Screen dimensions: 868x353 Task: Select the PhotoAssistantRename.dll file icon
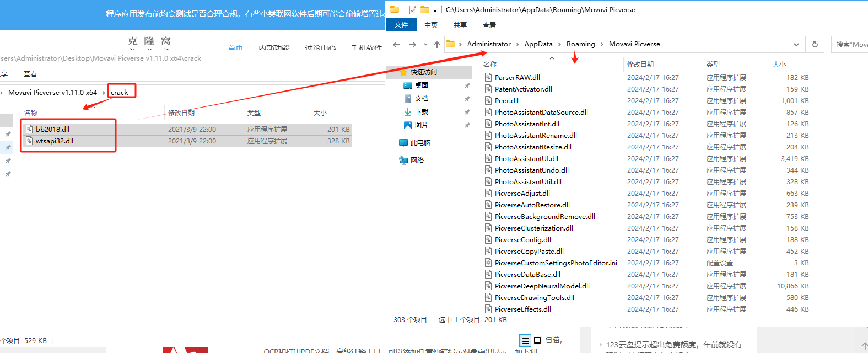(x=488, y=135)
